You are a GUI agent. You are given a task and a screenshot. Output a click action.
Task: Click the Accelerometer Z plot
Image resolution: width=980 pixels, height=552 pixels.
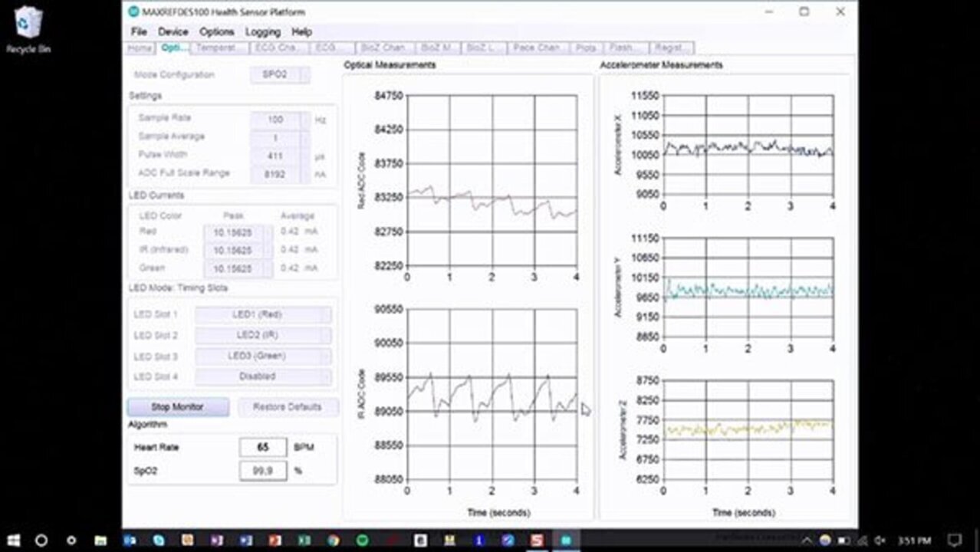[x=748, y=430]
